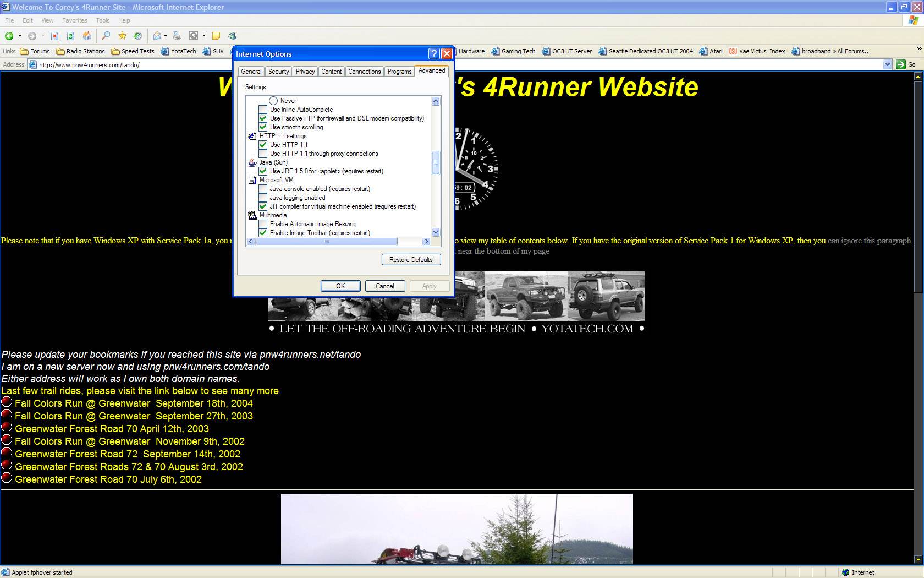924x578 pixels.
Task: Click the Mail envelope icon
Action: point(157,36)
